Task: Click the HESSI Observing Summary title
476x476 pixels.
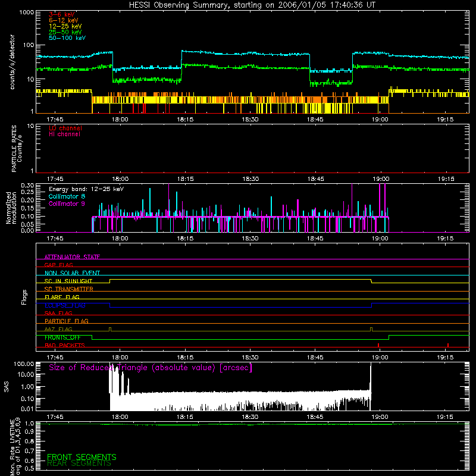Action: [252, 5]
